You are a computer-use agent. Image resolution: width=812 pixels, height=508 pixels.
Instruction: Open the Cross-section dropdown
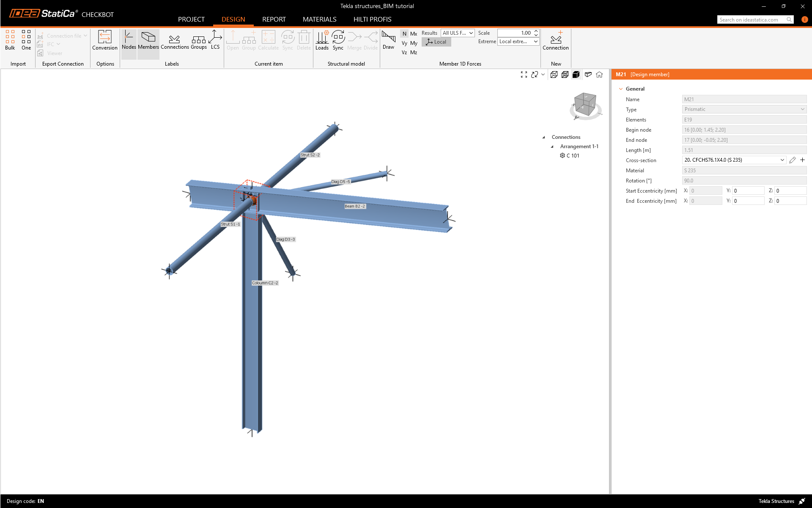(782, 160)
